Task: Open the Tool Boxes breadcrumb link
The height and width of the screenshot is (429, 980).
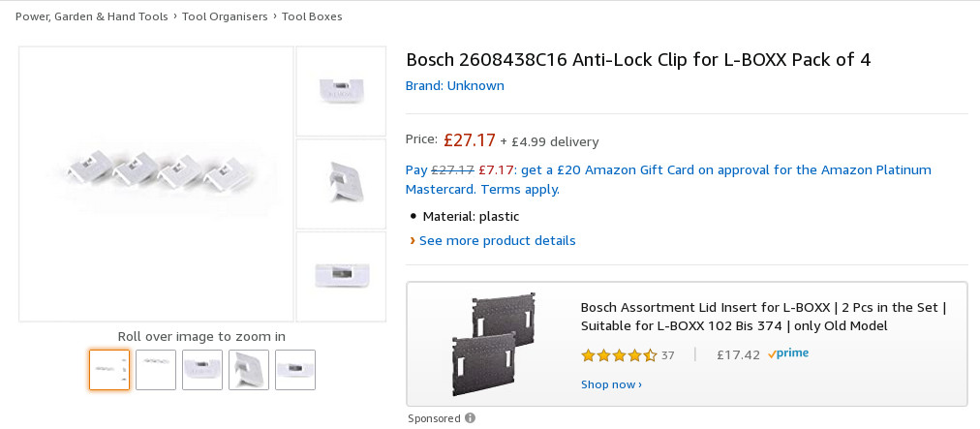Action: 312,16
